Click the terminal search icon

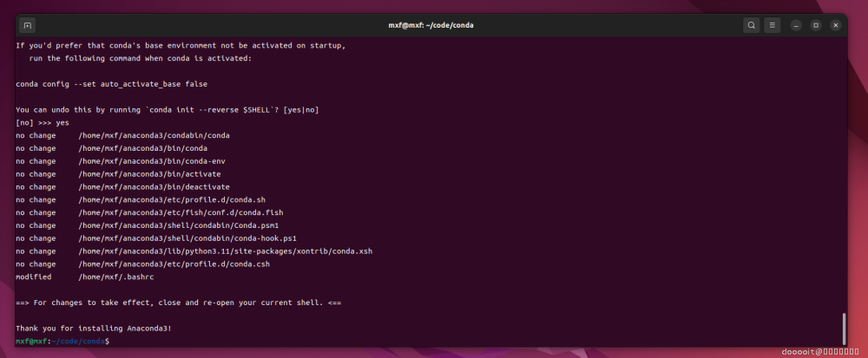click(x=751, y=25)
